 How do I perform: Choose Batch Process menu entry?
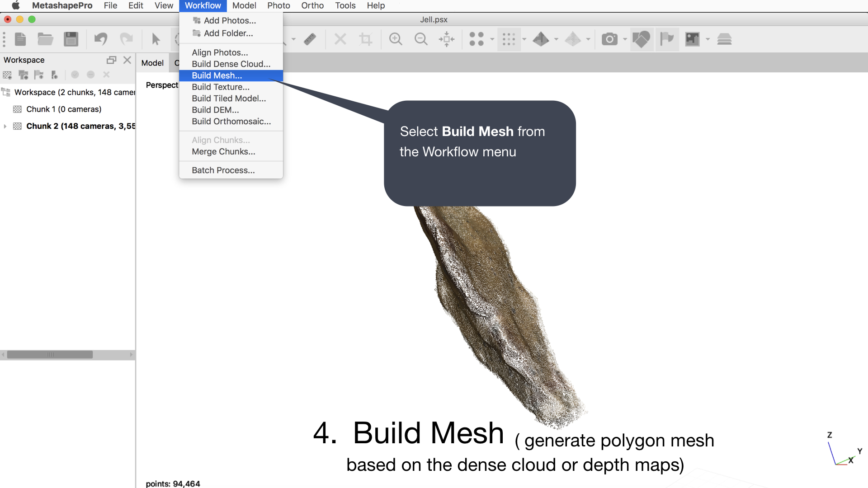[x=223, y=170]
